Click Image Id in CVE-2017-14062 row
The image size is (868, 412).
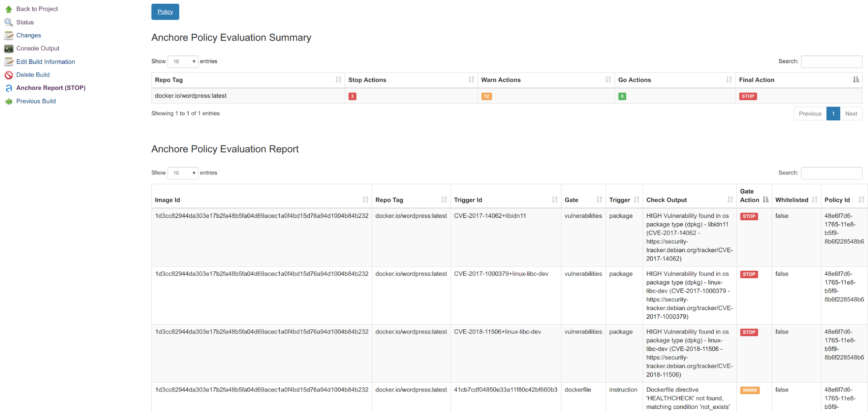(x=262, y=216)
